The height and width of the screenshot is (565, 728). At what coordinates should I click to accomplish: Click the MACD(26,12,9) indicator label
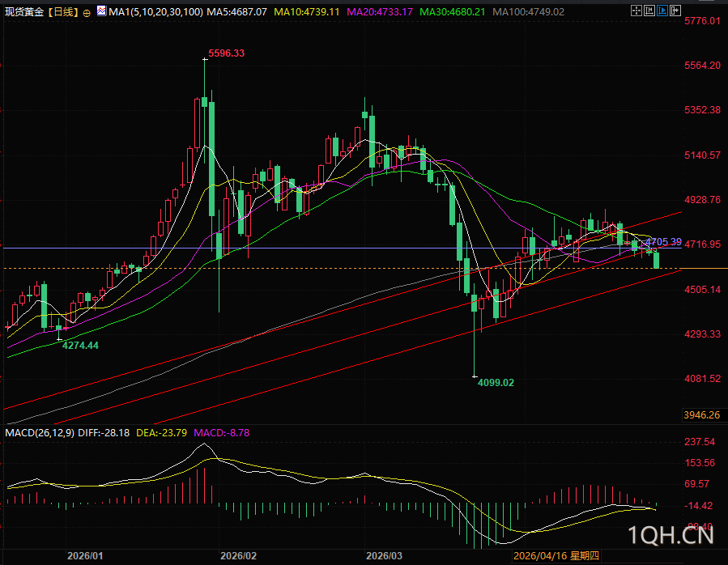point(40,433)
